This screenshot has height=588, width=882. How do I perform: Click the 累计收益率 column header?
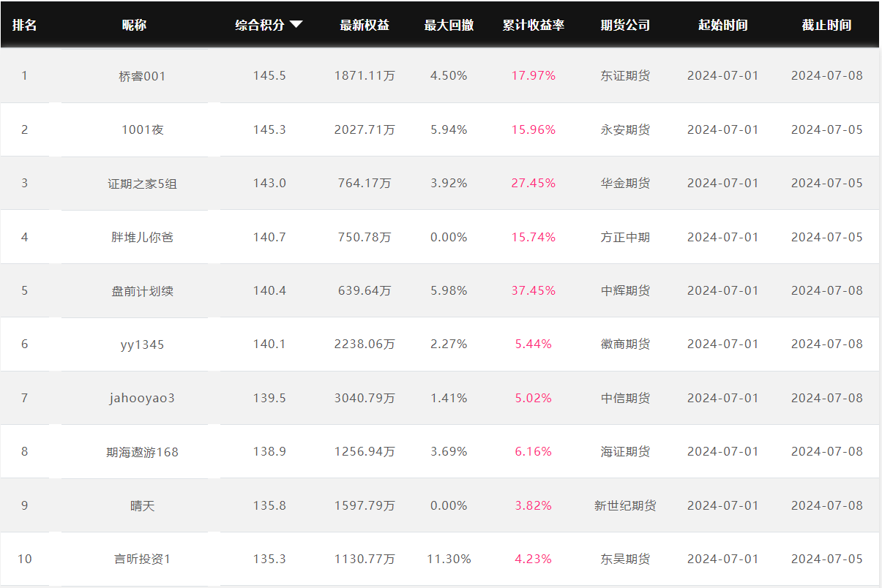pyautogui.click(x=534, y=25)
